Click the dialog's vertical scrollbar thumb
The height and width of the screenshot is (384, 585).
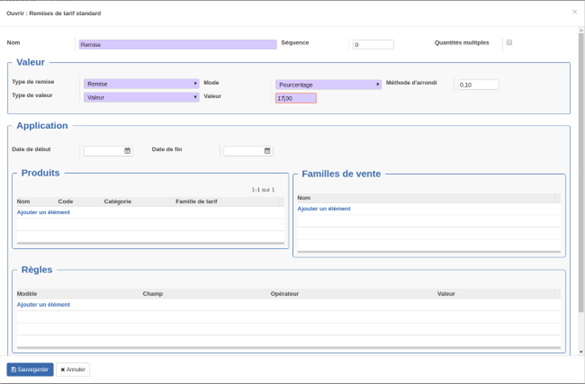(x=581, y=172)
